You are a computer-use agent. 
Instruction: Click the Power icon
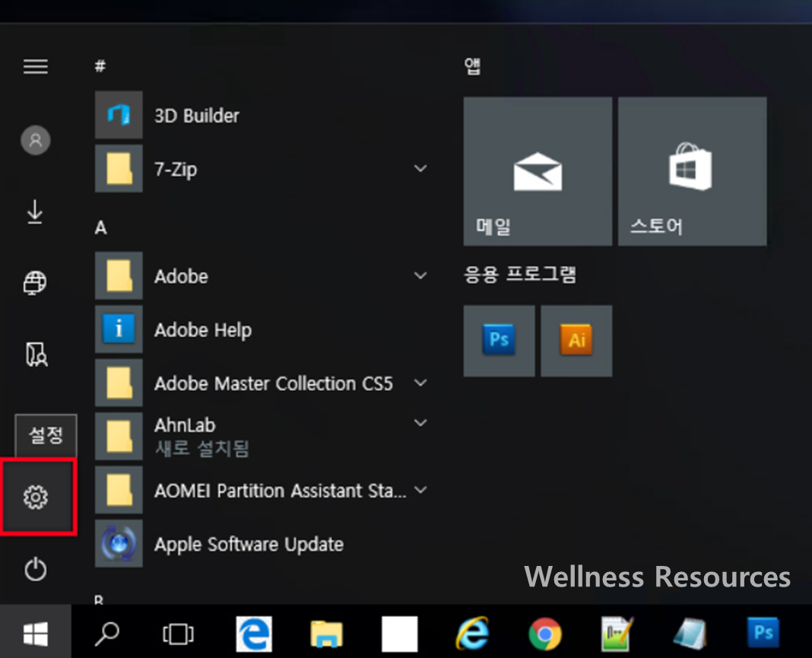coord(35,569)
